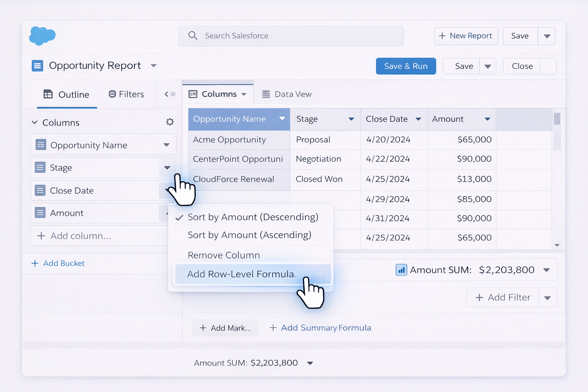Open the Opportunity Report title dropdown
The width and height of the screenshot is (588, 392).
[154, 66]
